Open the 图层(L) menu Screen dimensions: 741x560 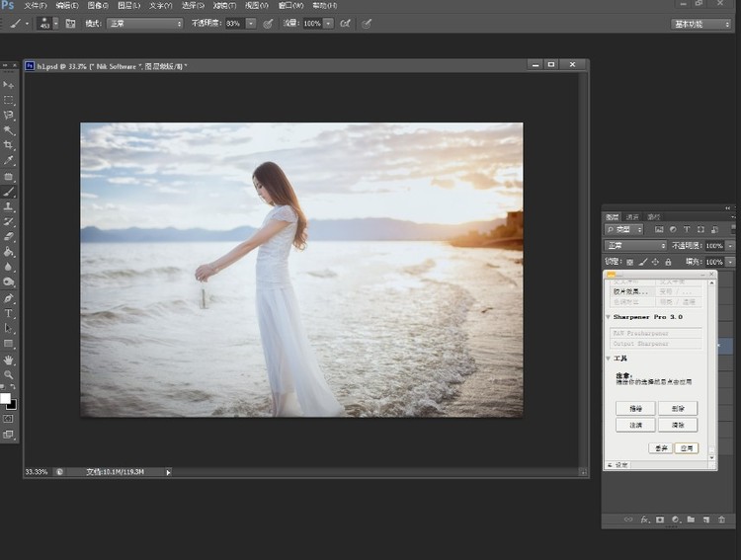(x=129, y=6)
